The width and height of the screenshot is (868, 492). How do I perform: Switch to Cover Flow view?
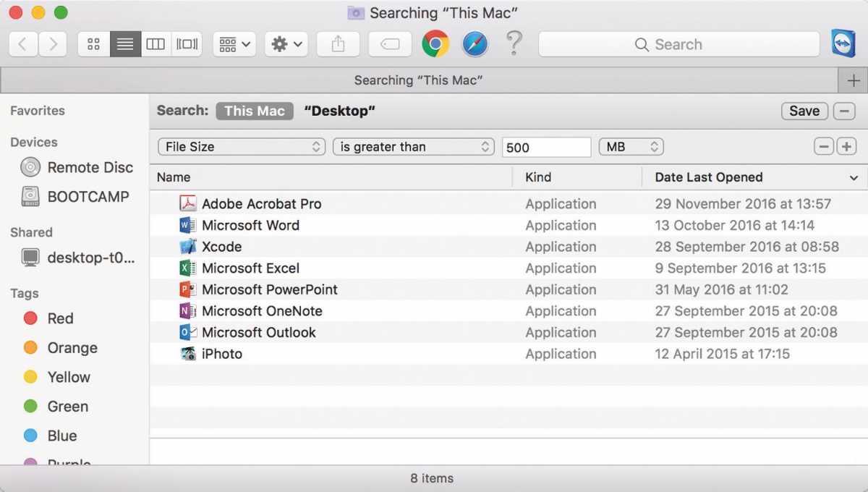click(x=187, y=44)
